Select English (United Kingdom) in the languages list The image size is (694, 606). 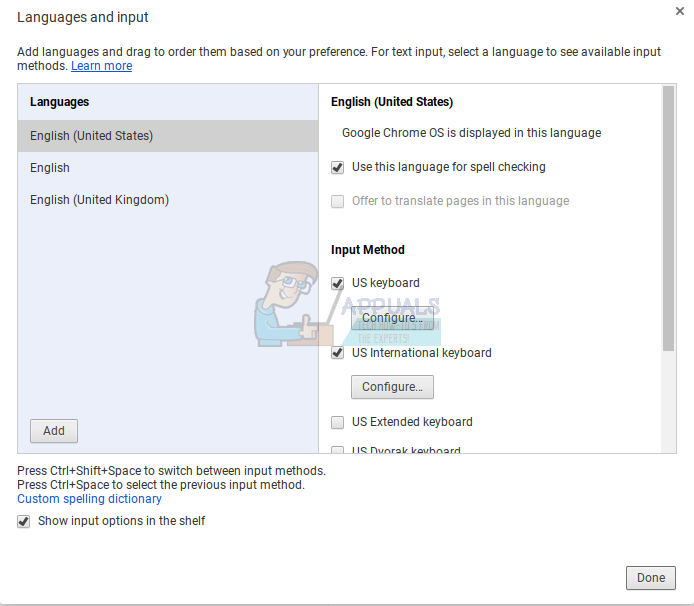pos(99,200)
